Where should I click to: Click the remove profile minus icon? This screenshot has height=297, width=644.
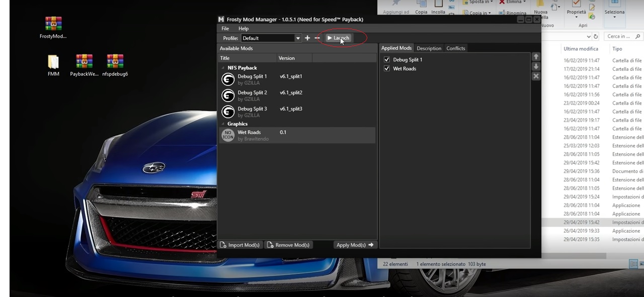[x=317, y=38]
